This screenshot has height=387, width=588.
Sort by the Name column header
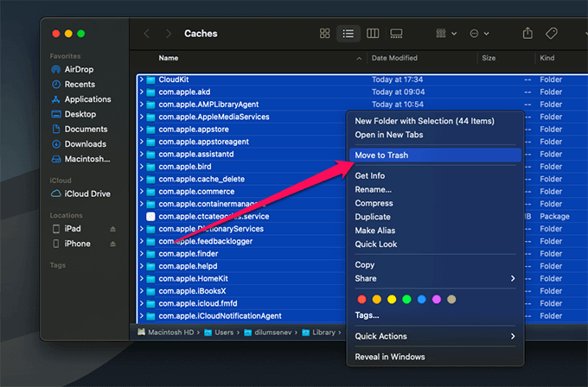169,58
